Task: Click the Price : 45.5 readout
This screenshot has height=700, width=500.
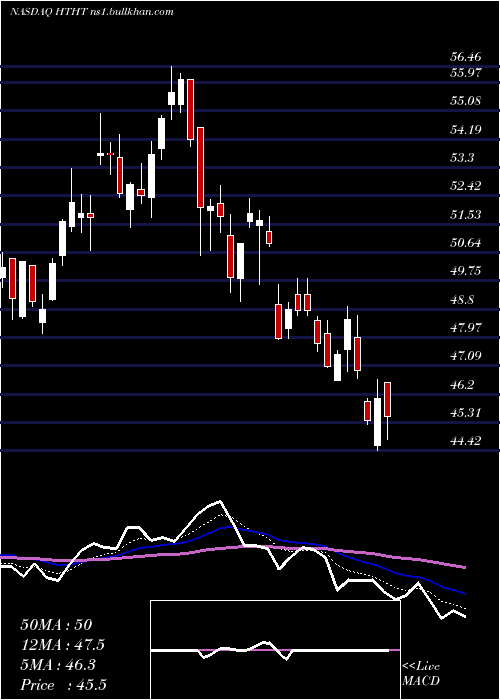Action: coord(64,685)
